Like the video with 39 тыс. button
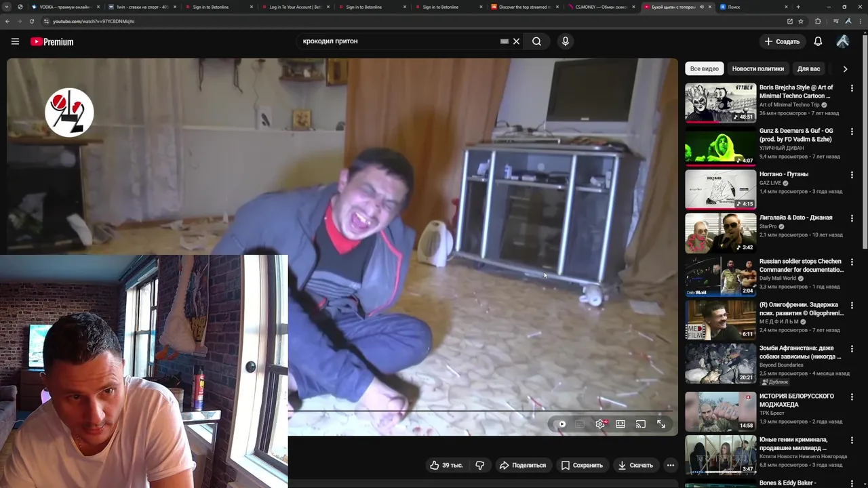868x488 pixels. click(446, 465)
